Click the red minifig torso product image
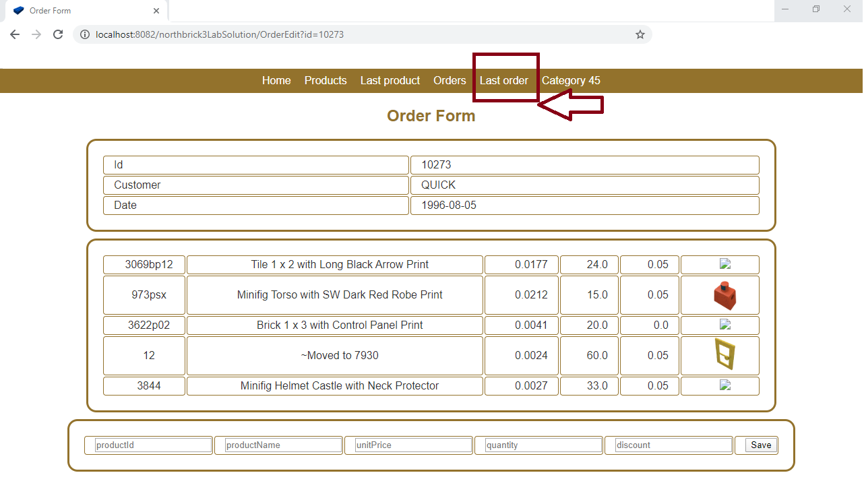Image resolution: width=864 pixels, height=504 pixels. click(x=724, y=295)
